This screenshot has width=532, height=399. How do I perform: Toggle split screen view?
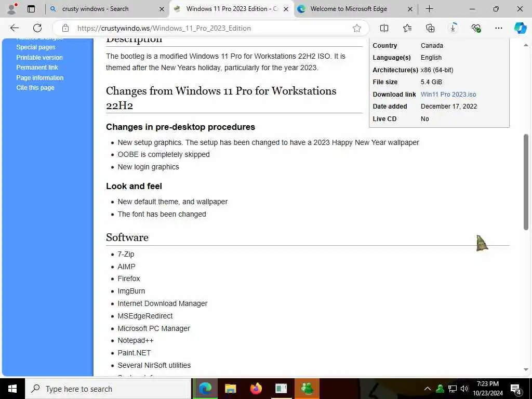click(384, 28)
